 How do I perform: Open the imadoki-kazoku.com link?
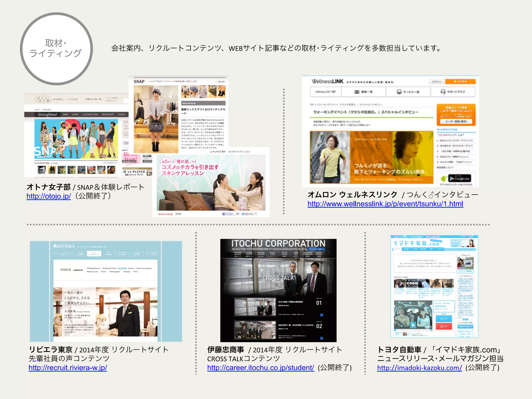[420, 368]
